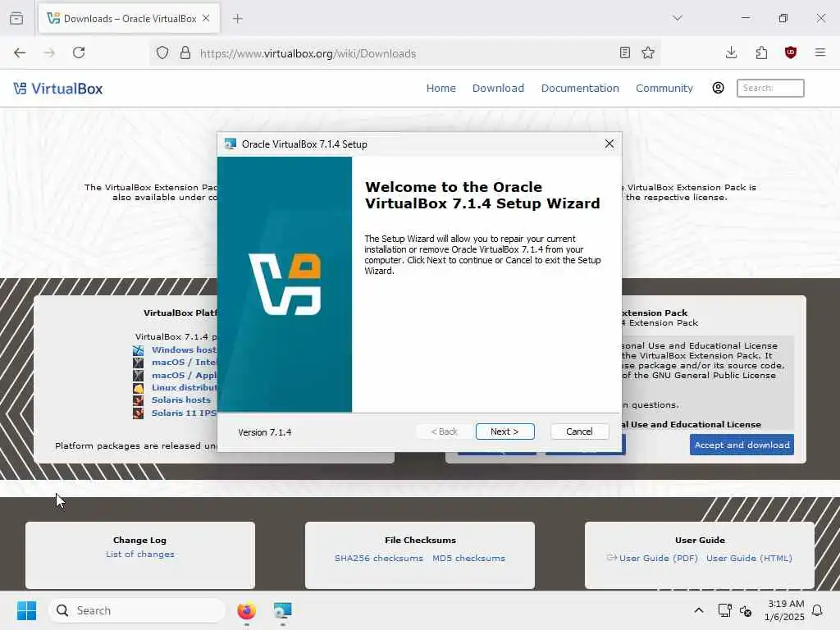The width and height of the screenshot is (840, 630).
Task: Click the VirtualBox logo on the site header
Action: 58,89
